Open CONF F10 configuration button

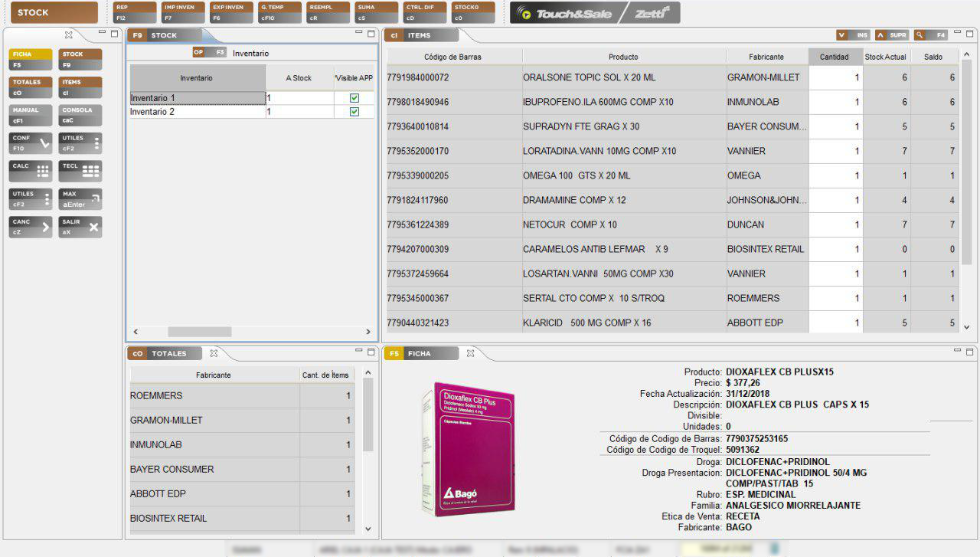click(x=31, y=143)
